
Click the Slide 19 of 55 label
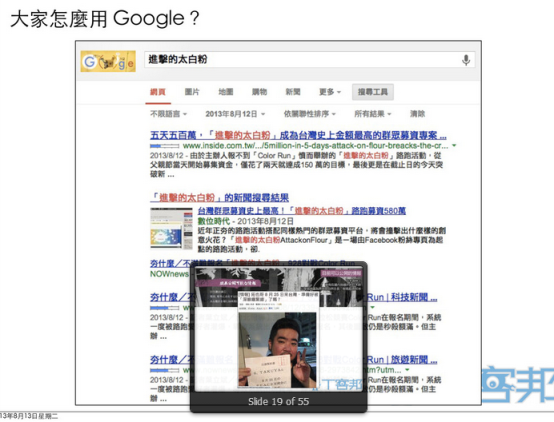[x=278, y=402]
